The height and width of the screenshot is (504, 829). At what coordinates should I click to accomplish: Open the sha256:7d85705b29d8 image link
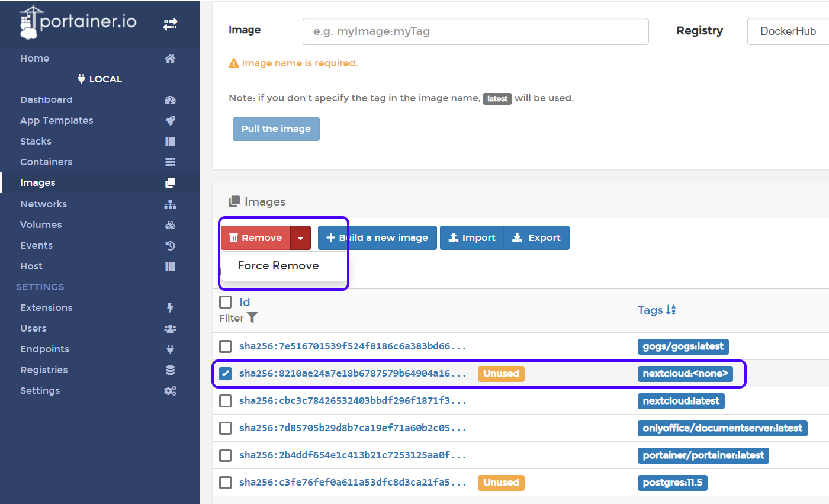click(x=353, y=428)
